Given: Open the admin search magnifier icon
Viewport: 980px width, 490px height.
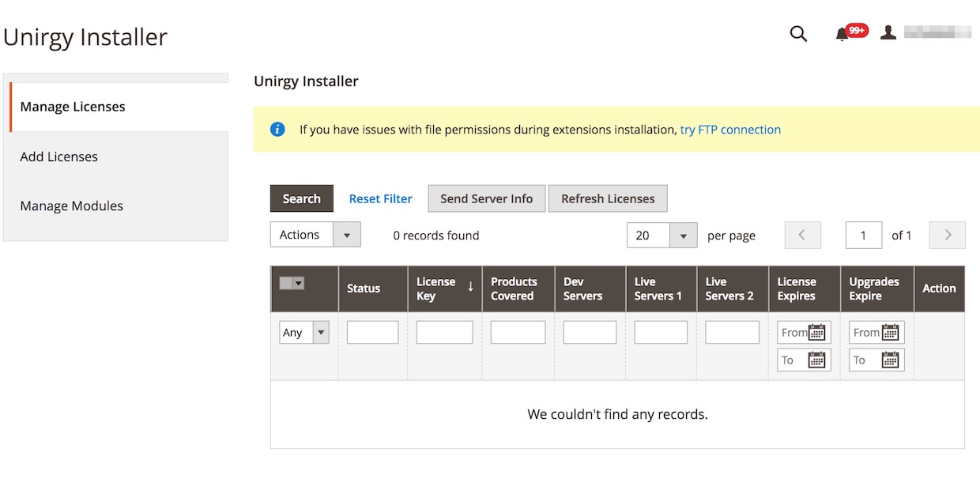Looking at the screenshot, I should tap(799, 34).
